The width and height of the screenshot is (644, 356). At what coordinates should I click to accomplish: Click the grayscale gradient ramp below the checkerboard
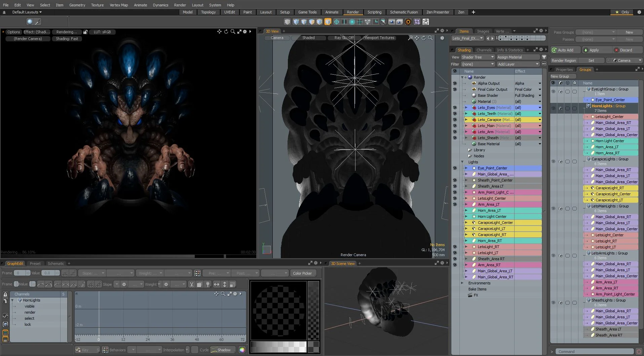278,347
